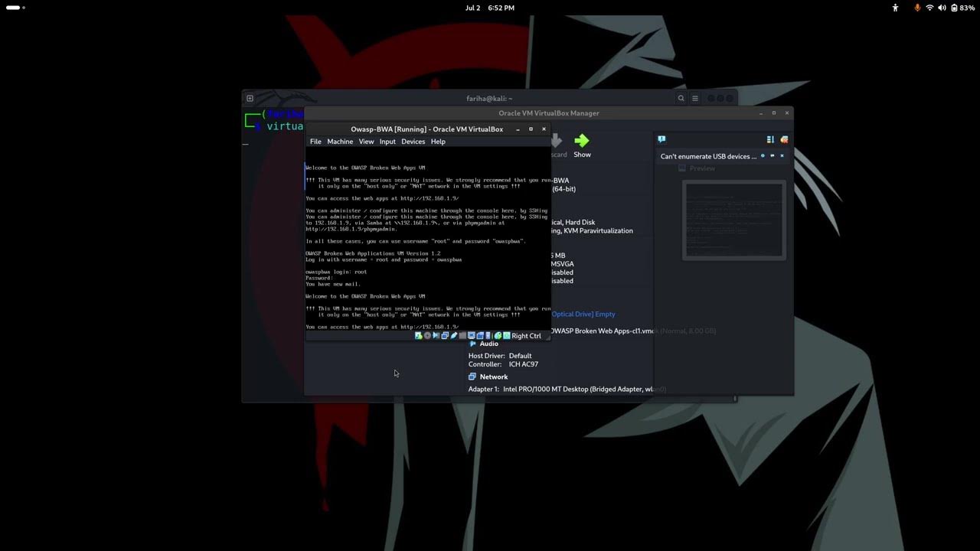Click the Preview section header icon
The width and height of the screenshot is (980, 551).
[x=681, y=168]
